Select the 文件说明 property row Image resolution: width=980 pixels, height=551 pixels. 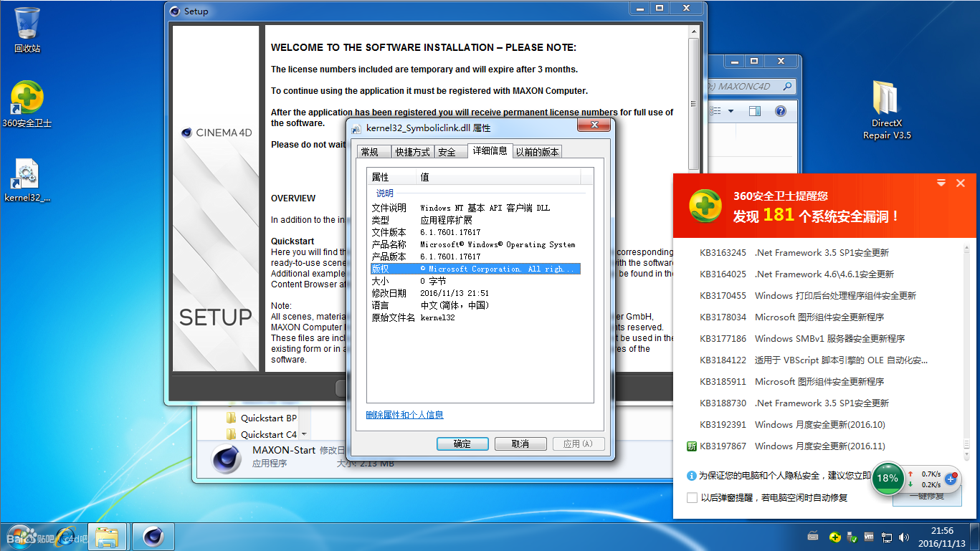pyautogui.click(x=475, y=208)
